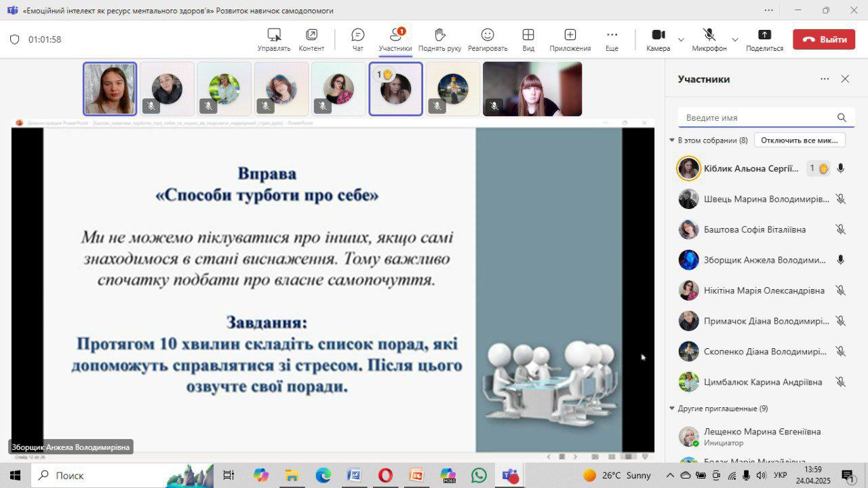
Task: Expand the Camera options dropdown arrow
Action: pyautogui.click(x=681, y=39)
